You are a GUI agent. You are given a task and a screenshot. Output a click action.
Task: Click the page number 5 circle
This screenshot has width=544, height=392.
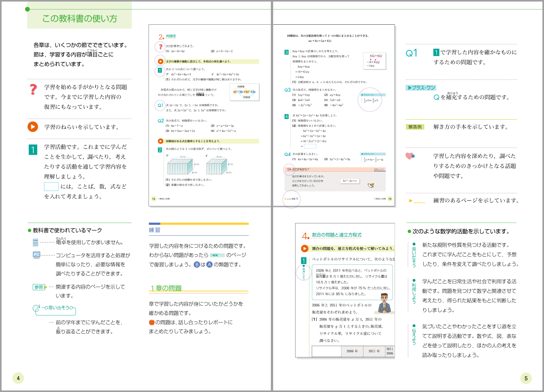click(526, 378)
